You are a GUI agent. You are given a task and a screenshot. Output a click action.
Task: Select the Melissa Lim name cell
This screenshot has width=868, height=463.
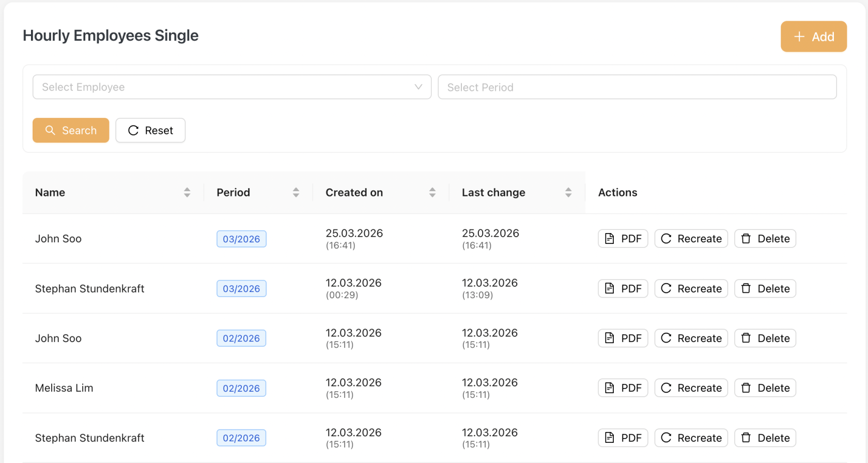pos(64,388)
